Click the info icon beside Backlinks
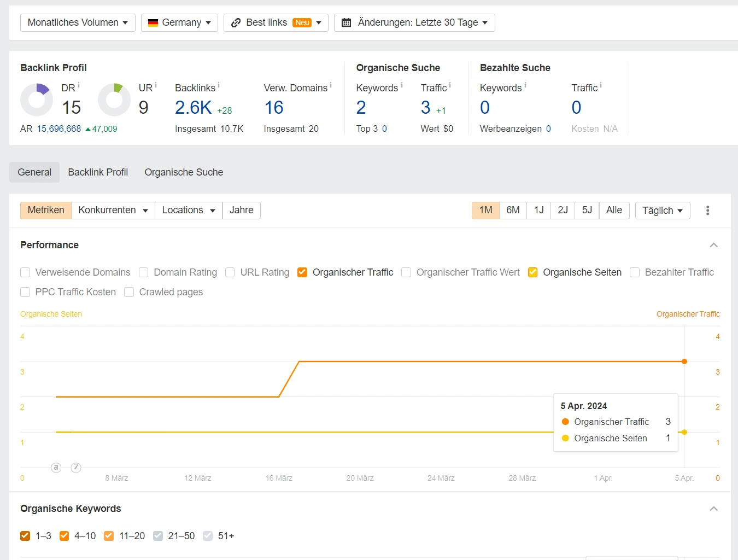This screenshot has width=738, height=560. pos(219,85)
